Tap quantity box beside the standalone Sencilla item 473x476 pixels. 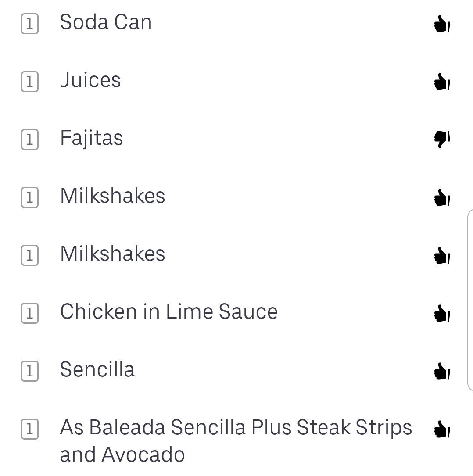pyautogui.click(x=30, y=371)
